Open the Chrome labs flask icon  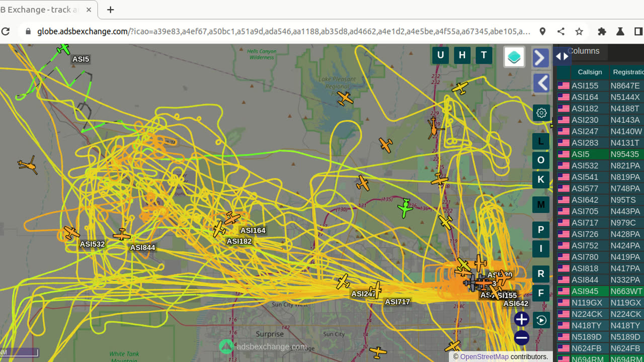[620, 31]
